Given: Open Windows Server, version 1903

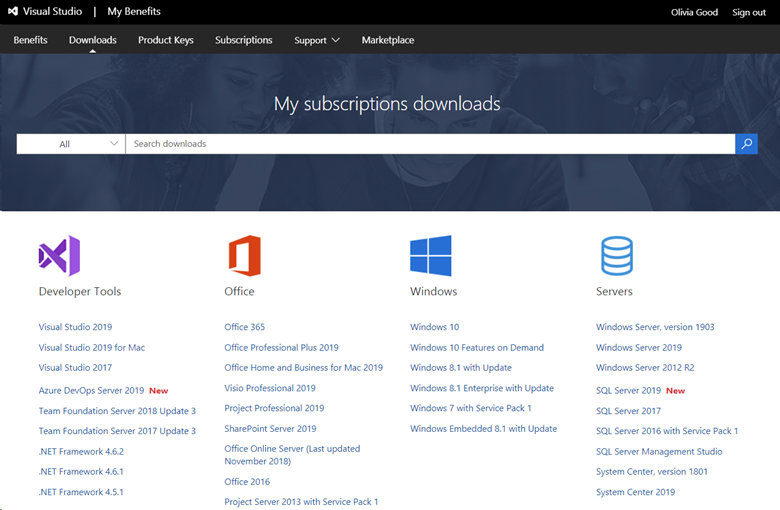Looking at the screenshot, I should (x=655, y=327).
